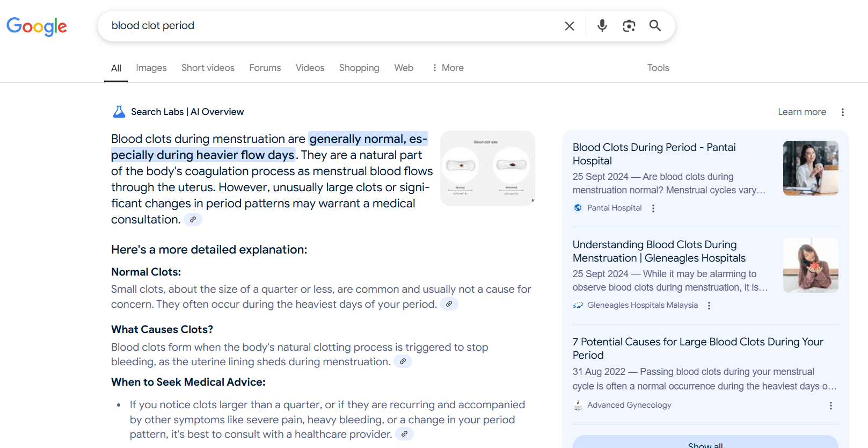Click the highlighted 'generally normal' text

coord(357,139)
